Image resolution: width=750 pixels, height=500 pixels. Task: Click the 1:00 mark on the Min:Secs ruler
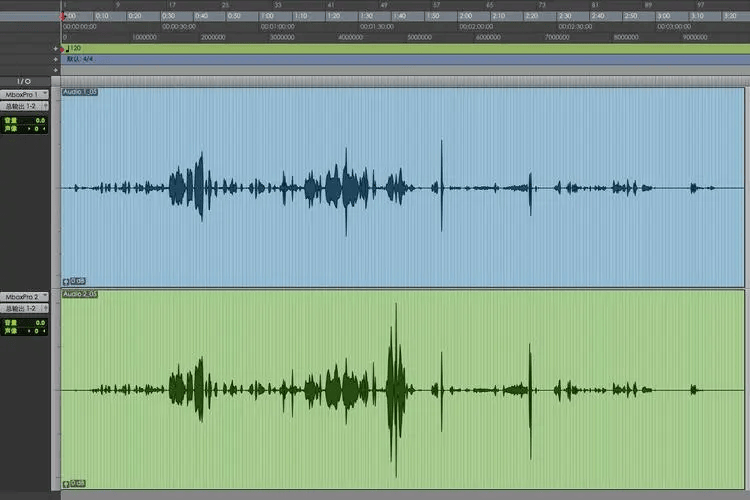(268, 16)
